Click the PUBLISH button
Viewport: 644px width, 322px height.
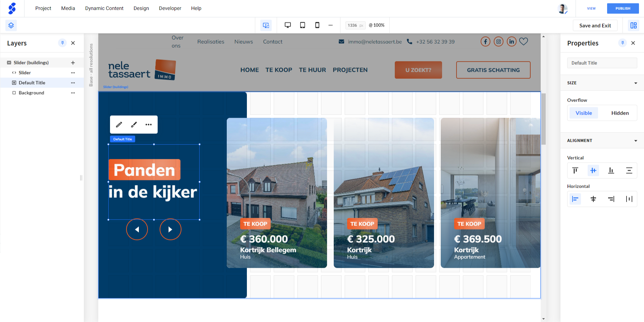click(623, 8)
